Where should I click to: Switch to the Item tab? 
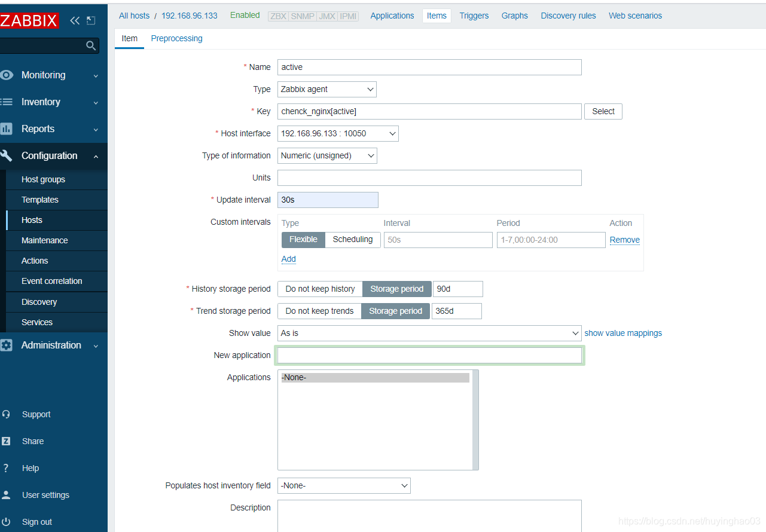pyautogui.click(x=129, y=38)
